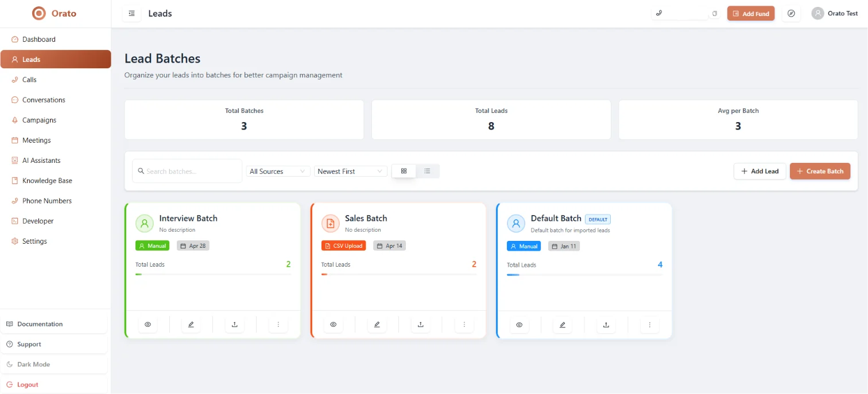
Task: Switch to list view layout
Action: 427,171
